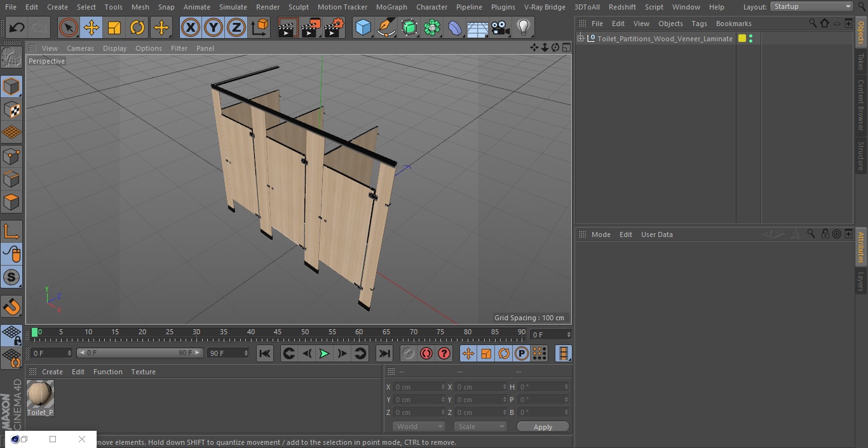Image resolution: width=868 pixels, height=448 pixels.
Task: Switch to Model mode
Action: (11, 86)
